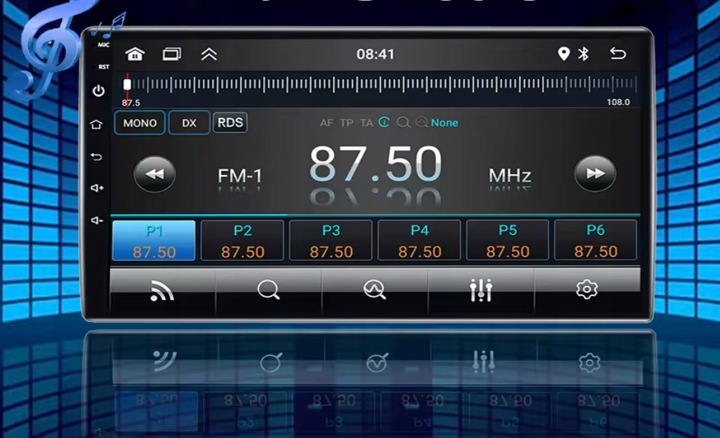The height and width of the screenshot is (438, 720).
Task: Tap the double chevron up icon
Action: pyautogui.click(x=209, y=54)
